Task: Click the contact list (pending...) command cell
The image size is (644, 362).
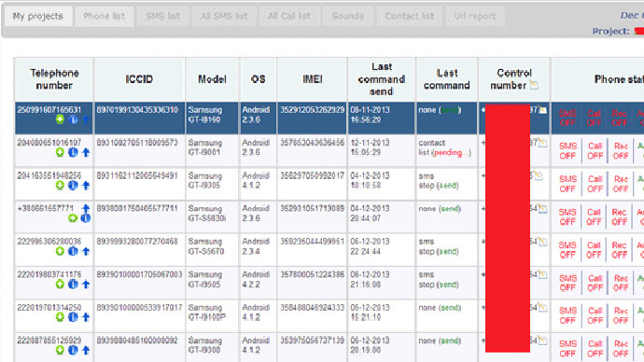Action: [446, 151]
